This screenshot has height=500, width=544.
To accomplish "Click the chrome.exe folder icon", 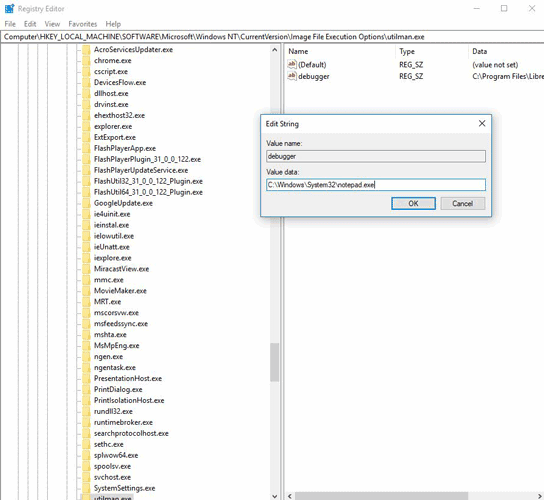I will [86, 61].
